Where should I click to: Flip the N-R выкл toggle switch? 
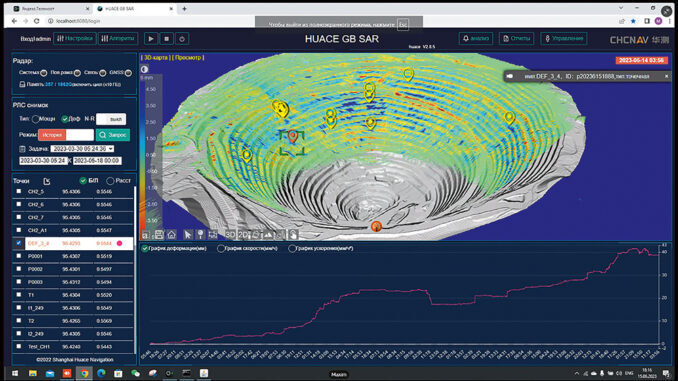pyautogui.click(x=111, y=119)
